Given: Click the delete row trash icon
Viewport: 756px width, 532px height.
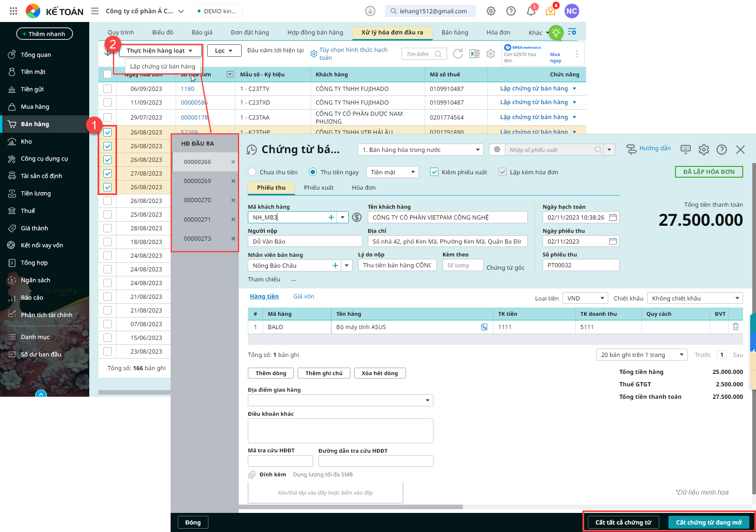Looking at the screenshot, I should (735, 327).
